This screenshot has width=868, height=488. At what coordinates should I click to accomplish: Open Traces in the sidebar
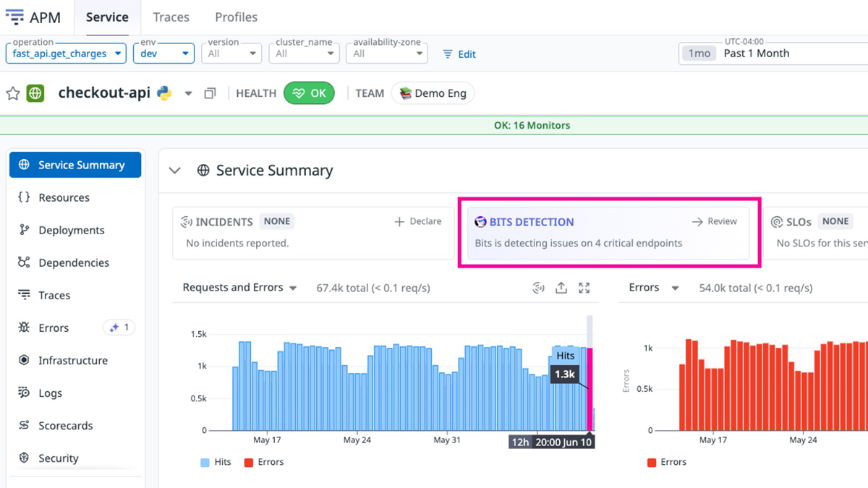point(75,295)
